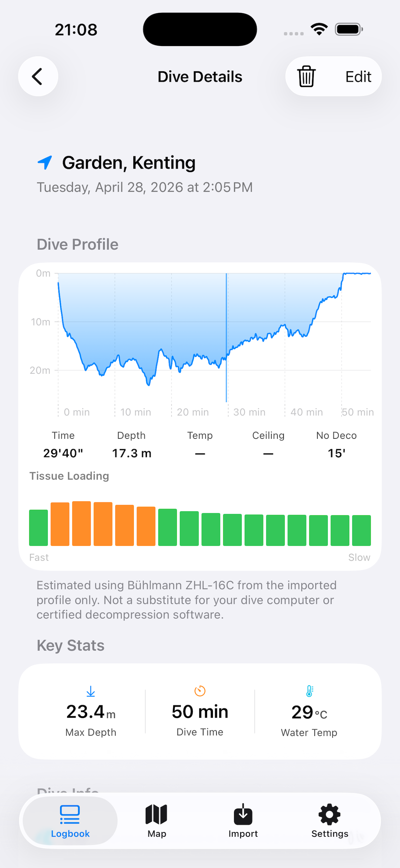The width and height of the screenshot is (400, 868).
Task: Tap the No Deco 15' value
Action: point(337,453)
